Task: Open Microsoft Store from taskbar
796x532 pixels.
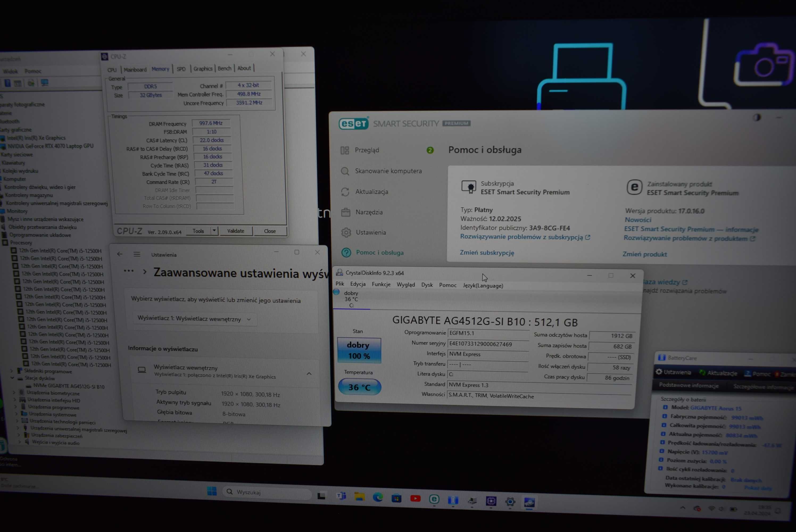Action: coord(396,498)
